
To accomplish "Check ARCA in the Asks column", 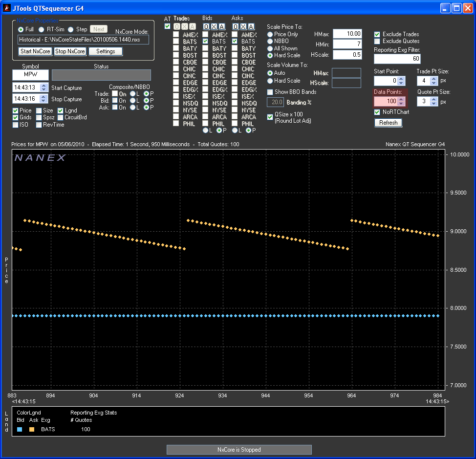I will coord(235,117).
